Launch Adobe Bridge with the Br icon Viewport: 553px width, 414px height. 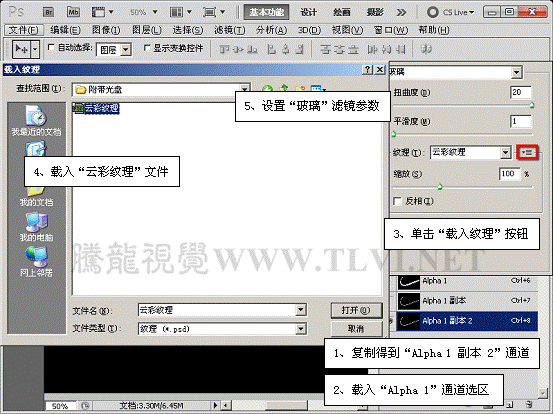(48, 12)
